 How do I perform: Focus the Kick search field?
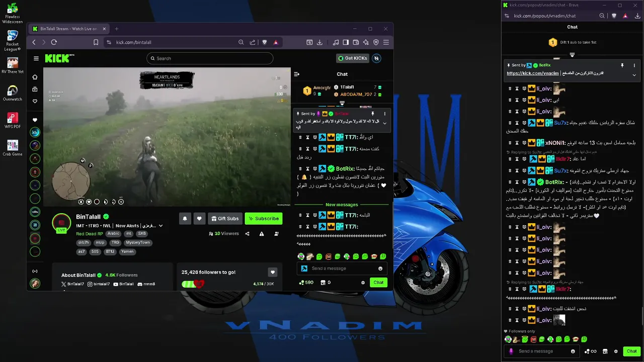click(210, 58)
